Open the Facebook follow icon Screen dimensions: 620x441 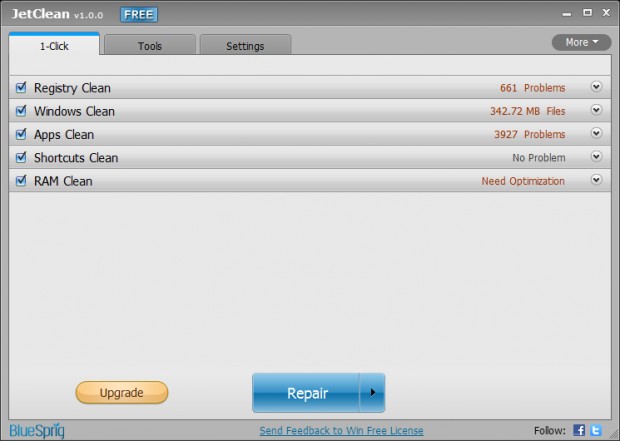(x=579, y=430)
